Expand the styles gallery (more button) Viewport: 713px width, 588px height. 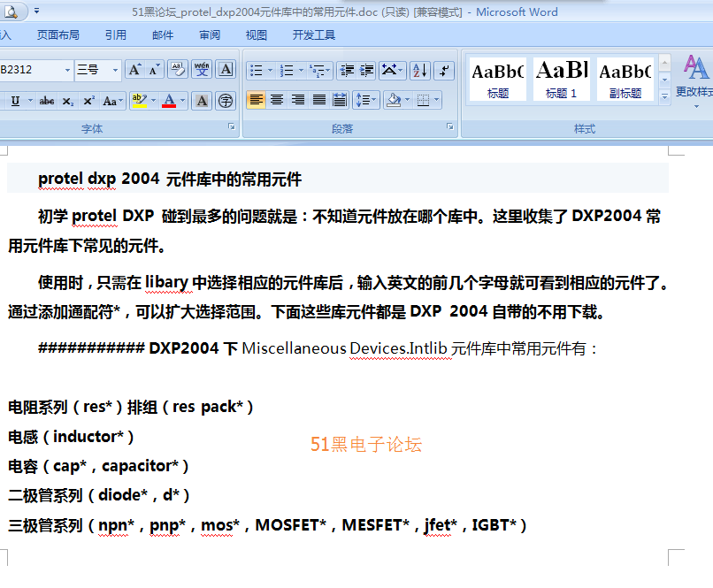click(664, 96)
